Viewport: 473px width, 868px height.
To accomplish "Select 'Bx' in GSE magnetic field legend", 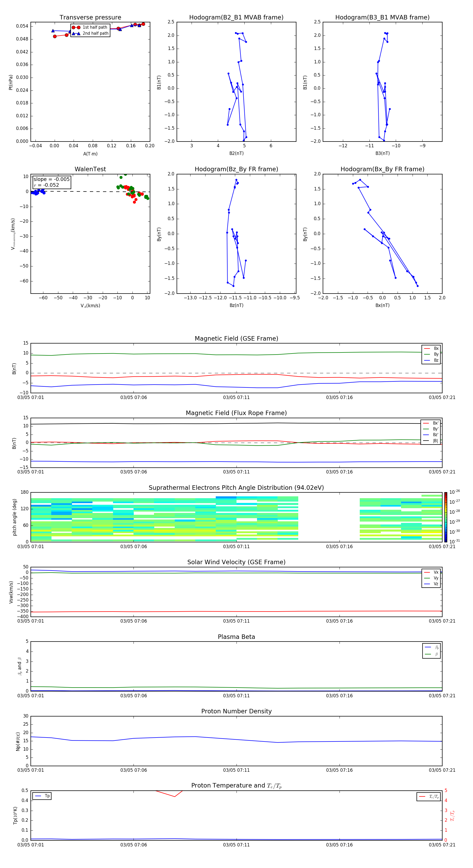I will [431, 349].
